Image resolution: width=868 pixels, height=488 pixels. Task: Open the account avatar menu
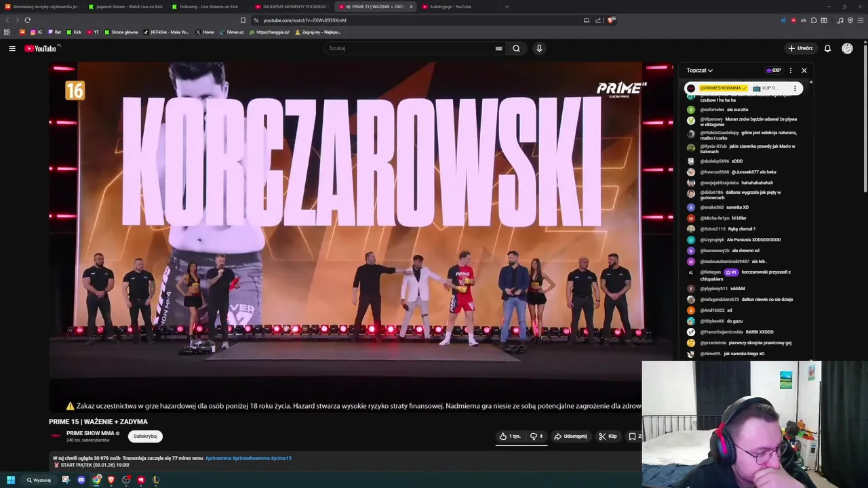tap(847, 48)
